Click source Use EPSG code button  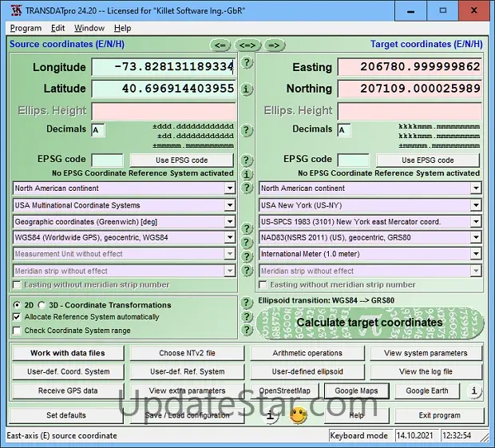click(x=182, y=161)
